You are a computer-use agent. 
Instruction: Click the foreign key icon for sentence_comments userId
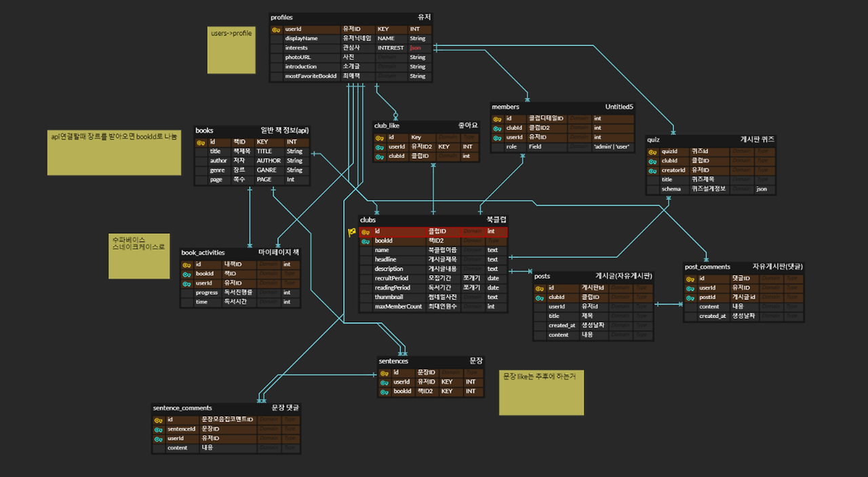pos(159,439)
